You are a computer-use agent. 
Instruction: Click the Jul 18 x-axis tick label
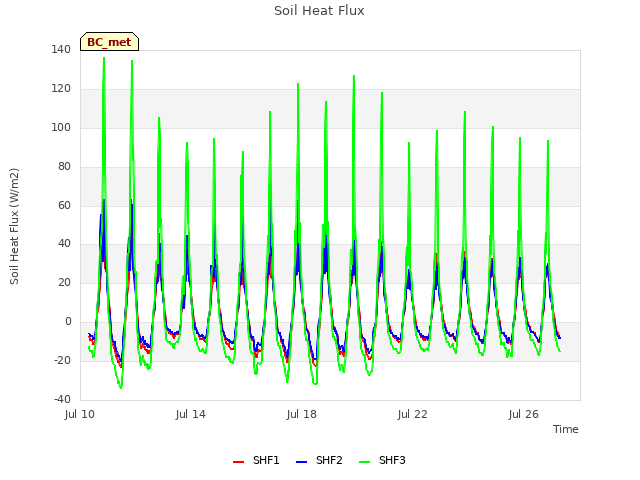pos(302,414)
